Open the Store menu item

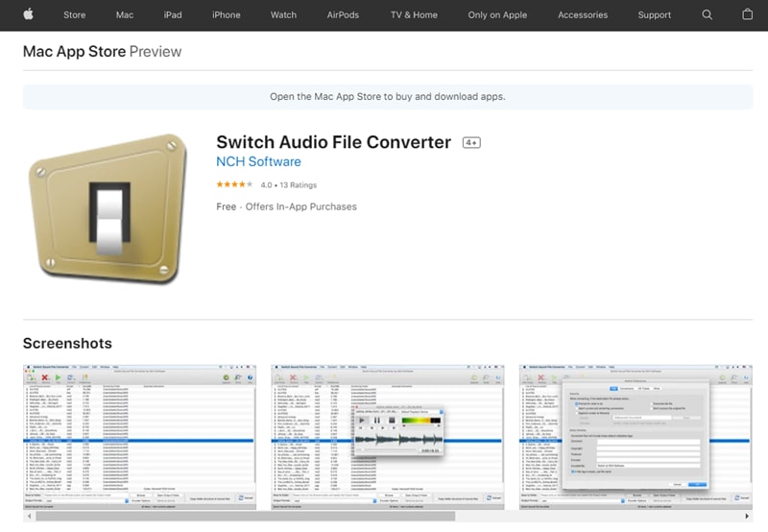point(75,15)
